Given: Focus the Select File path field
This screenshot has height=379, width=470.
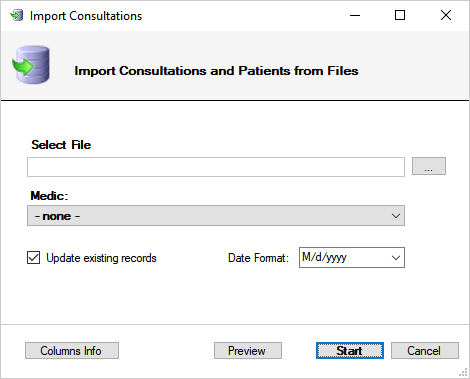Looking at the screenshot, I should tap(216, 167).
